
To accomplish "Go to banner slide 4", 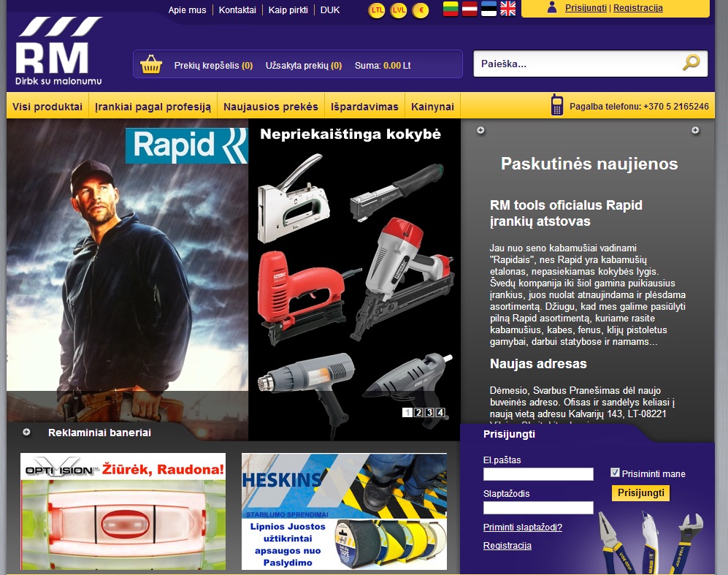I will click(x=440, y=413).
